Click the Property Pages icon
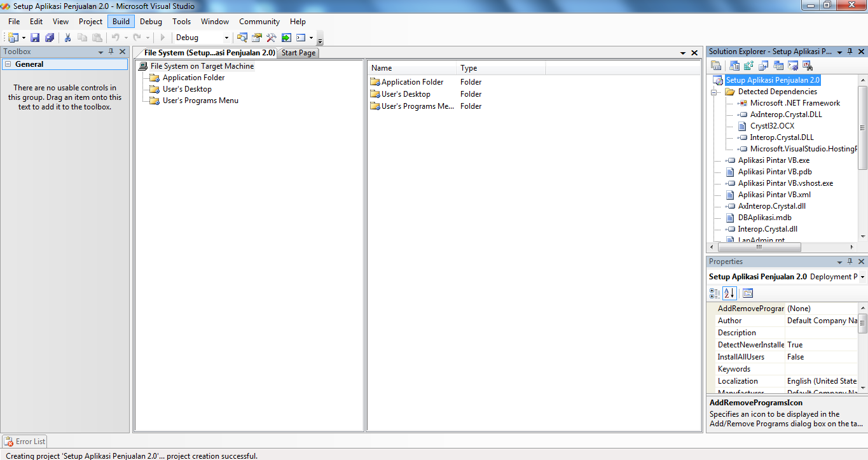 tap(748, 293)
